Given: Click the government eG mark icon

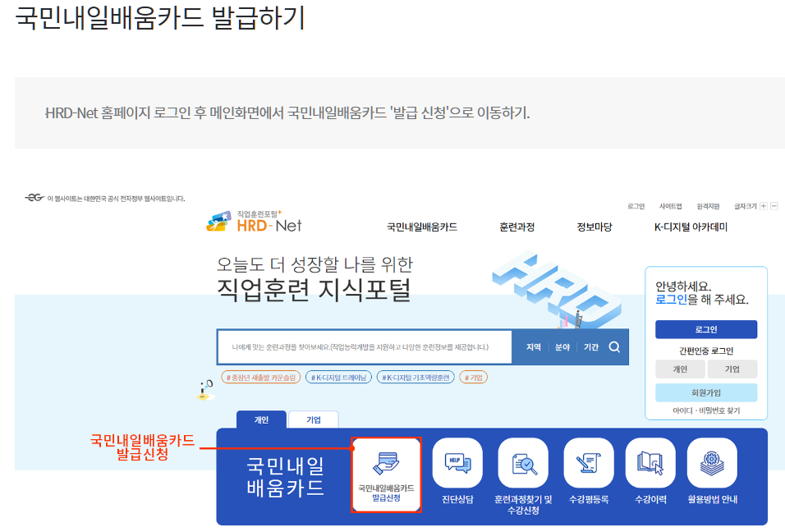Looking at the screenshot, I should point(34,198).
